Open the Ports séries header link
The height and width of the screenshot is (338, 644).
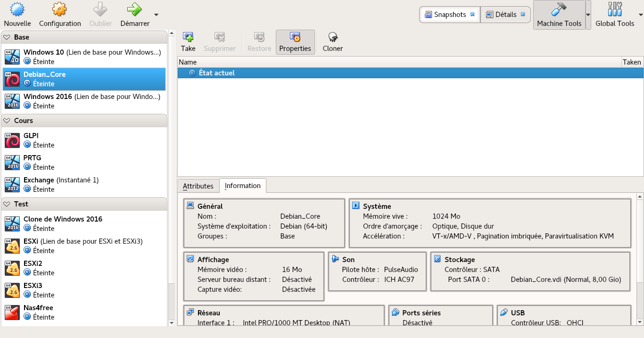(421, 313)
